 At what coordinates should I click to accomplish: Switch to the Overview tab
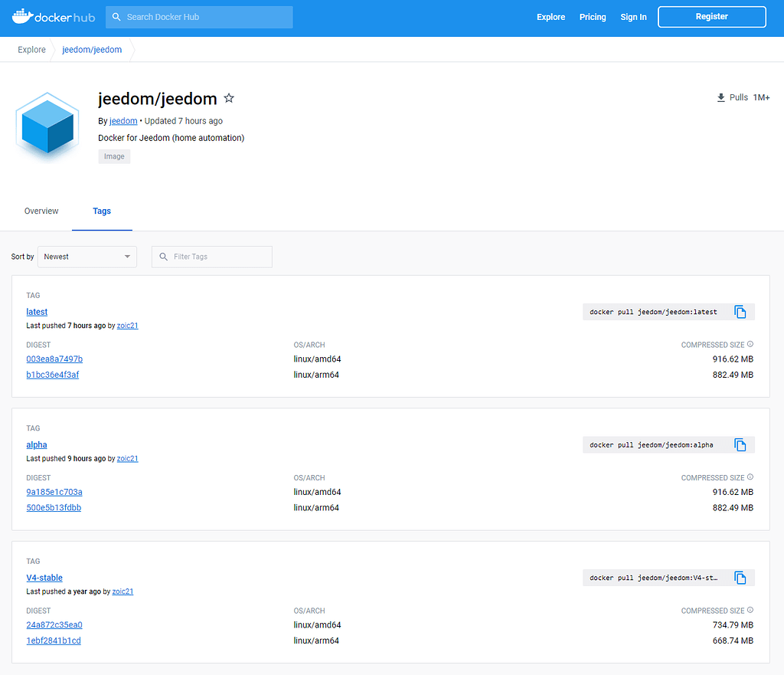pyautogui.click(x=41, y=211)
